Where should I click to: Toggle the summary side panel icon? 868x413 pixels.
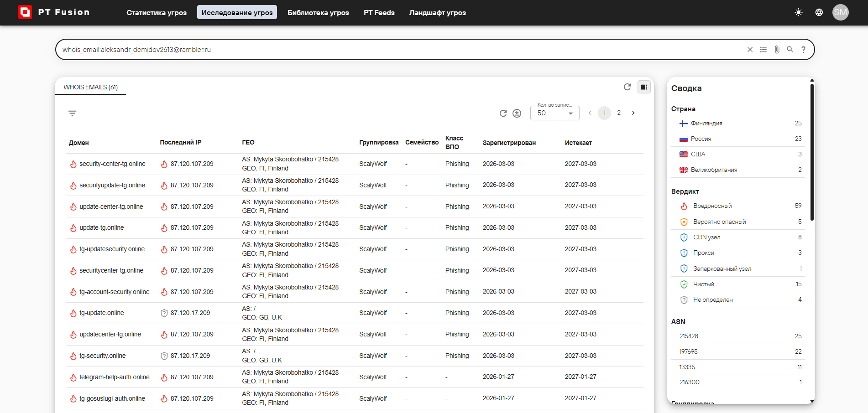point(643,87)
